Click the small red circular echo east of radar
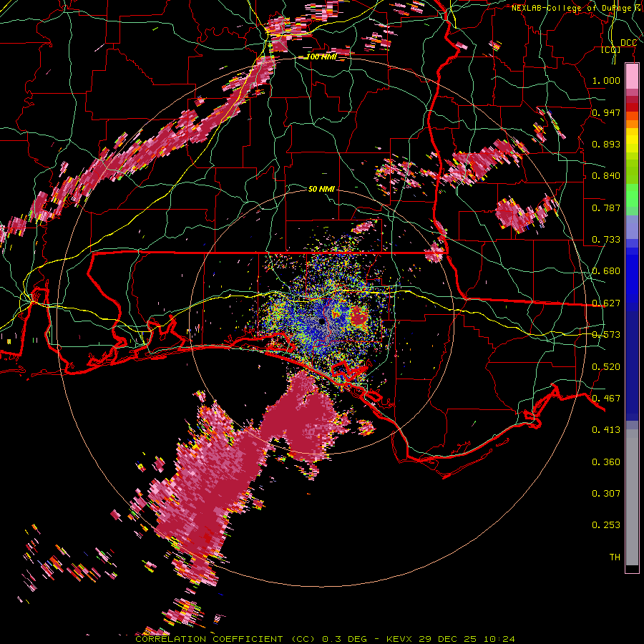Viewport: 644px width, 644px height. pos(359,317)
